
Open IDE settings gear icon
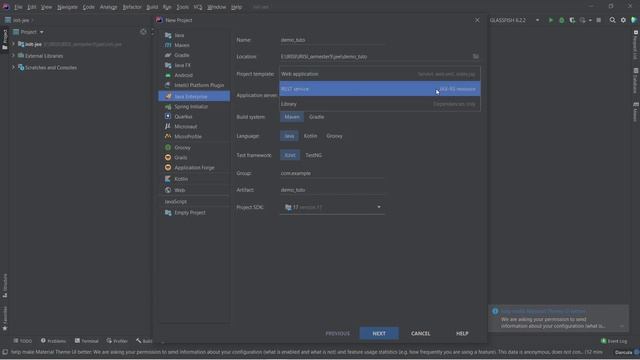[623, 20]
